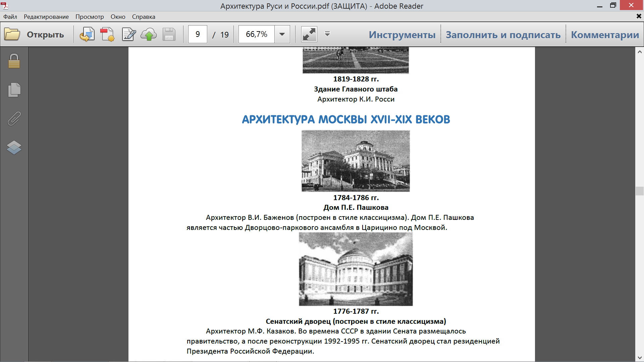Close the document with the small X
Viewport: 644px width, 362px height.
point(639,16)
